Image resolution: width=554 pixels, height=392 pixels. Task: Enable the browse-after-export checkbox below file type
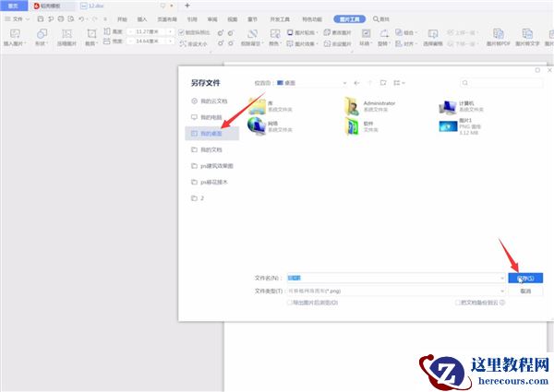289,303
